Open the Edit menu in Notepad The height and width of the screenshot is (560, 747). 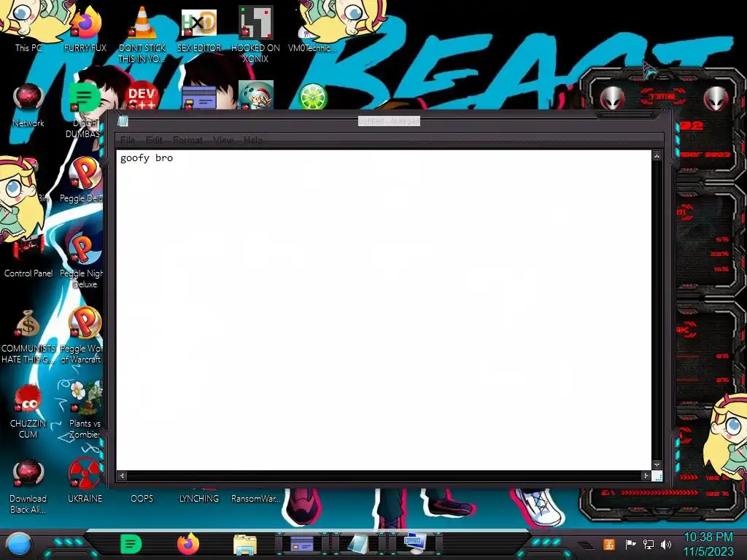[x=154, y=140]
